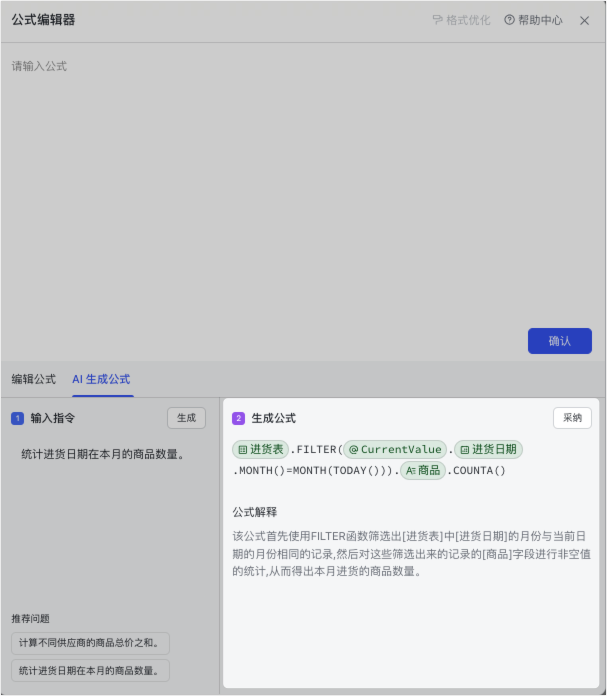
Task: Select the @CurrentValue token in formula
Action: [x=395, y=449]
